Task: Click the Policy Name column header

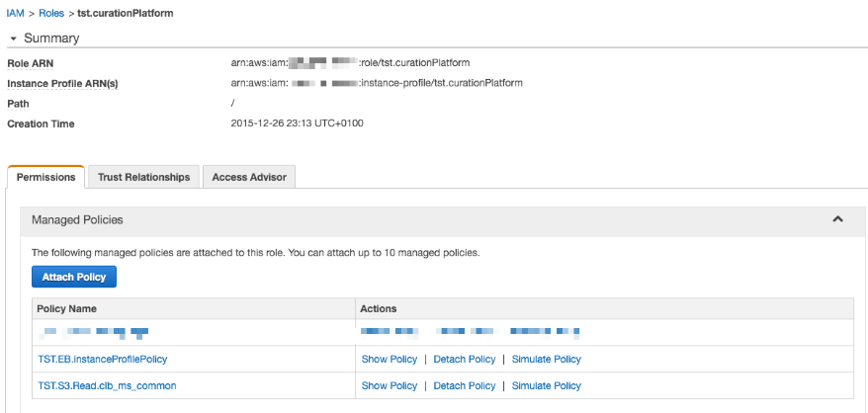Action: coord(66,309)
